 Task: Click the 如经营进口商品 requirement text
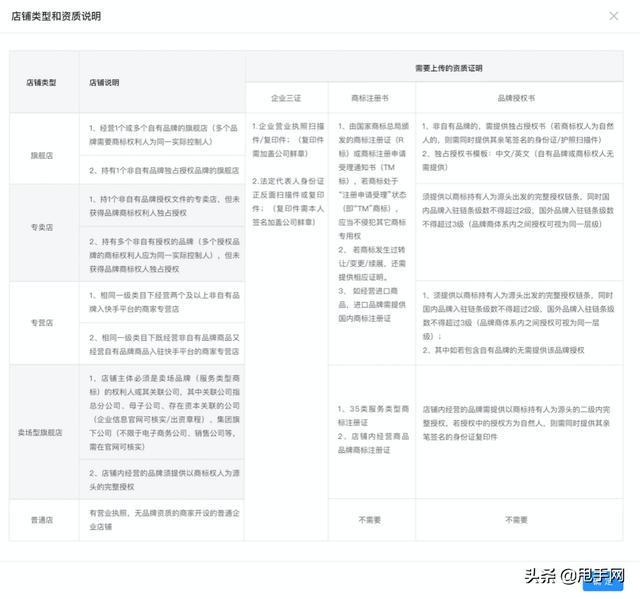371,304
